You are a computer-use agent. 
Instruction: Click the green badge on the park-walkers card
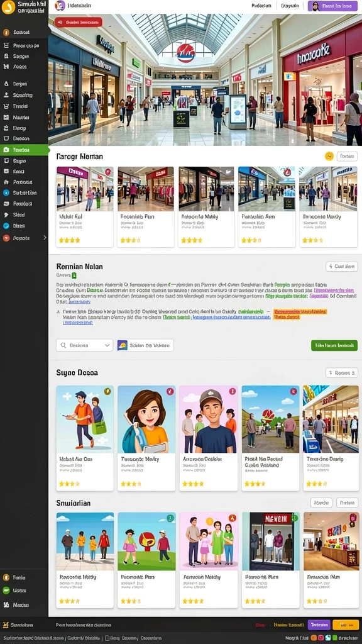[170, 518]
